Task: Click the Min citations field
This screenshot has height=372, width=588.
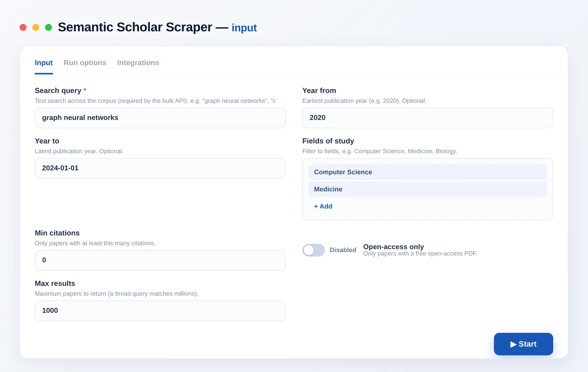Action: (160, 260)
